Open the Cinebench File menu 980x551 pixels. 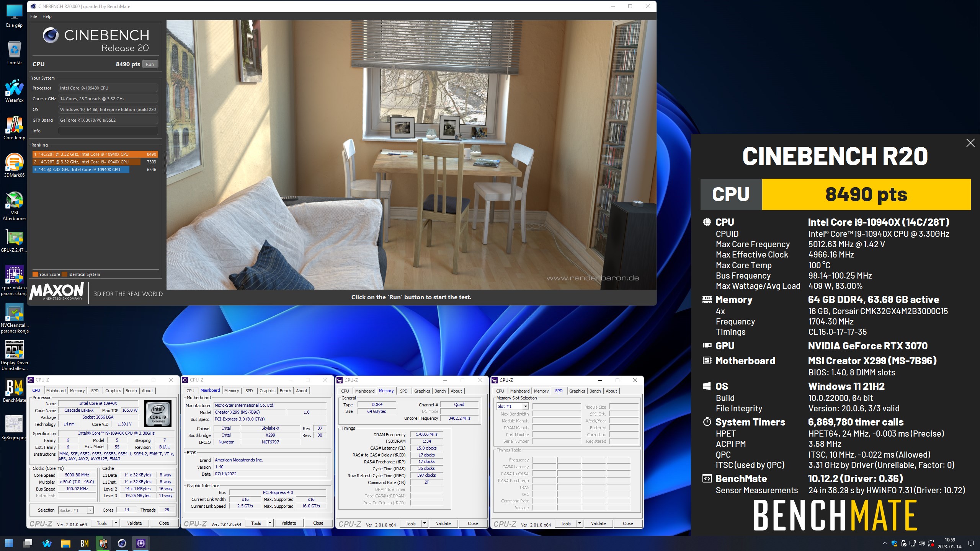point(34,16)
